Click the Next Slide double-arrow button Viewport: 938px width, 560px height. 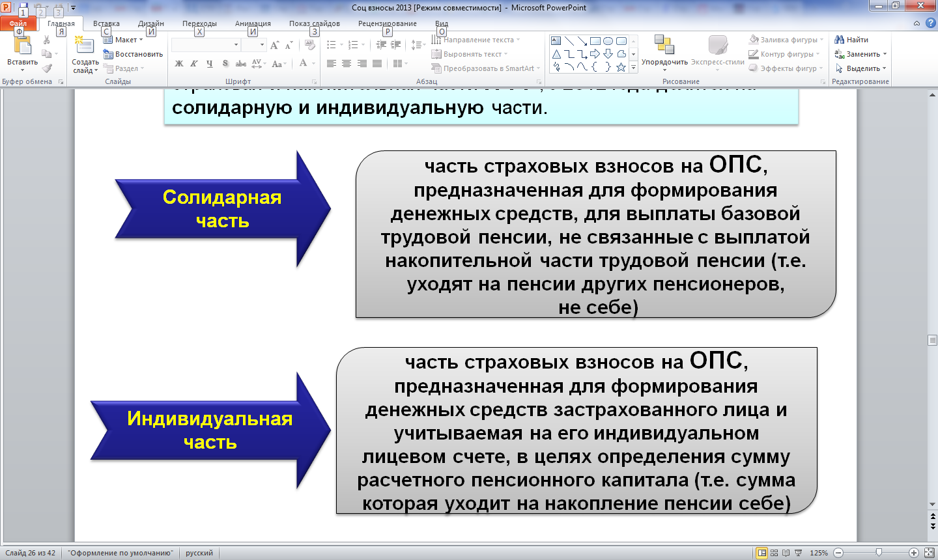[x=933, y=526]
